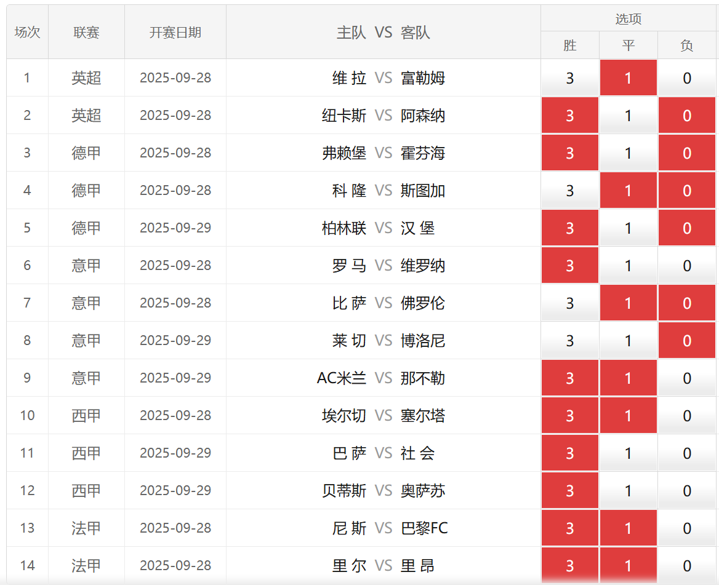Screen dimensions: 719x588
Task: Turn off win option 3 for 贝蒂斯 vs 奥萨苏
Action: 569,491
